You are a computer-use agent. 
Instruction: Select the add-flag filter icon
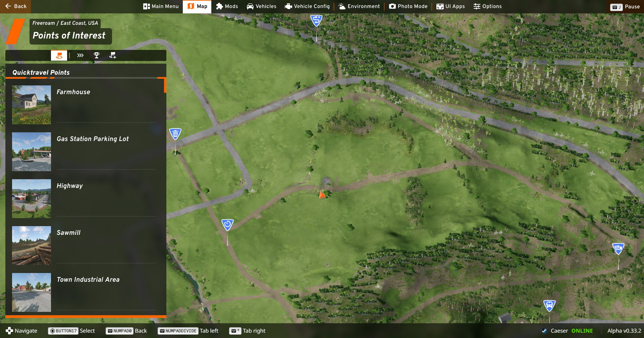click(113, 55)
